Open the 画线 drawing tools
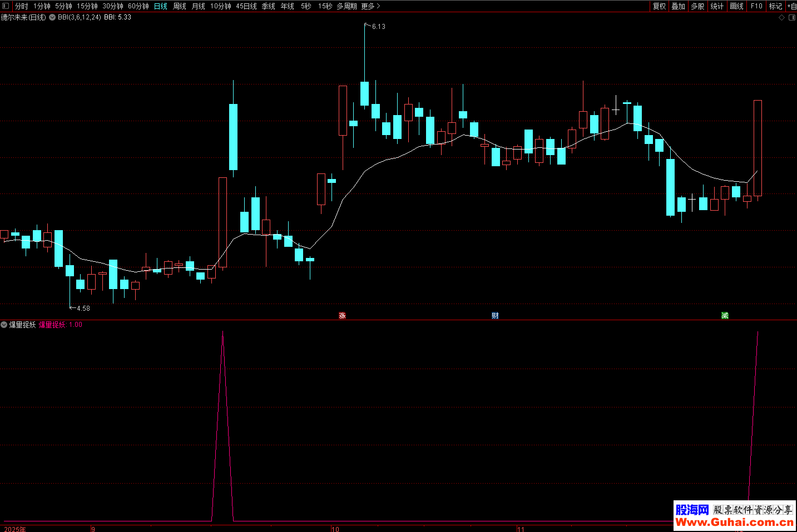The width and height of the screenshot is (797, 532). point(736,6)
